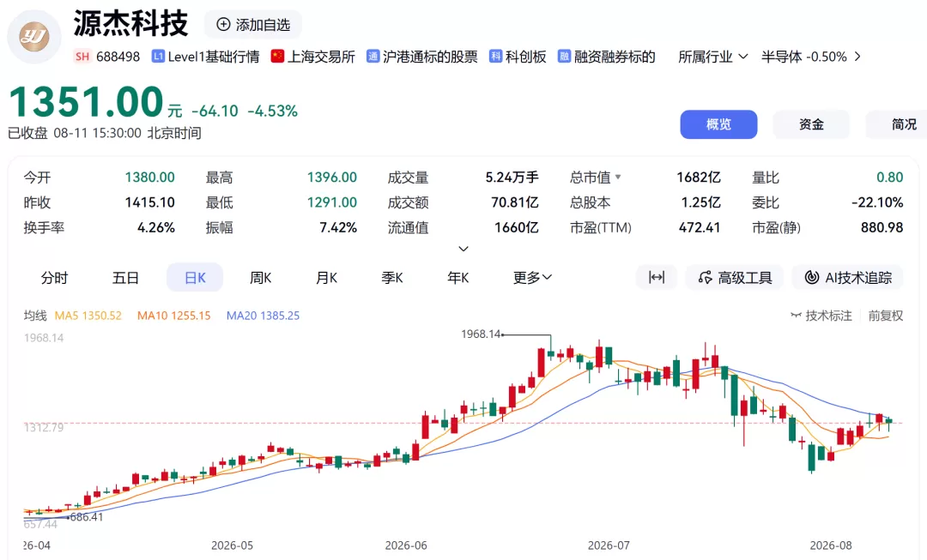The width and height of the screenshot is (927, 560).
Task: Click 振幅 value 7.42%
Action: point(338,227)
